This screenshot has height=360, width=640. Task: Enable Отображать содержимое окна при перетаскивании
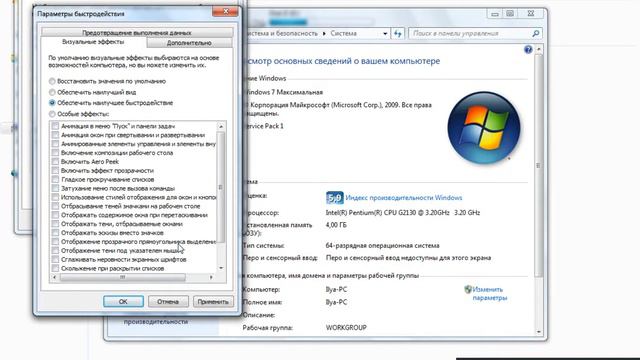coord(55,215)
